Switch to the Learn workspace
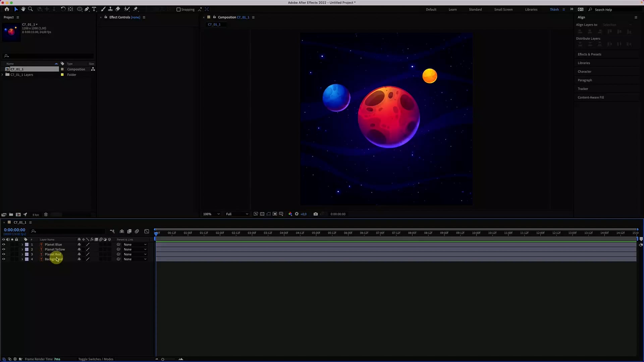The width and height of the screenshot is (644, 362). pos(452,9)
